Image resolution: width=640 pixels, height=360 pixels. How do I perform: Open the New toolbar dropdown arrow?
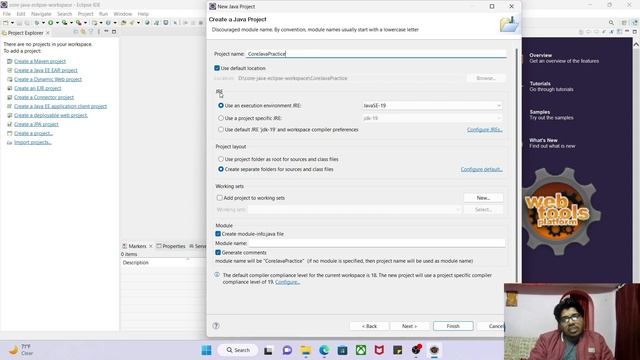point(13,23)
